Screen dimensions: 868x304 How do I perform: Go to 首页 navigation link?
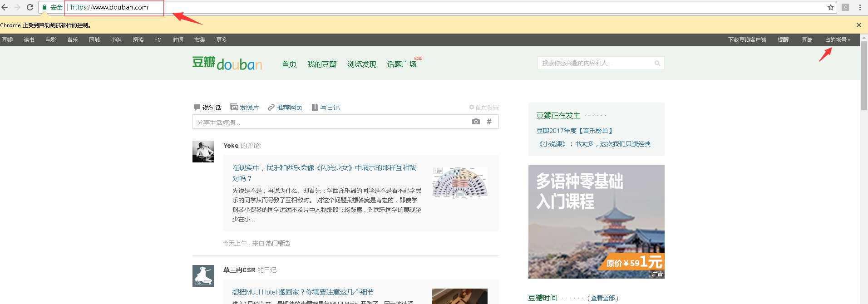pyautogui.click(x=289, y=64)
